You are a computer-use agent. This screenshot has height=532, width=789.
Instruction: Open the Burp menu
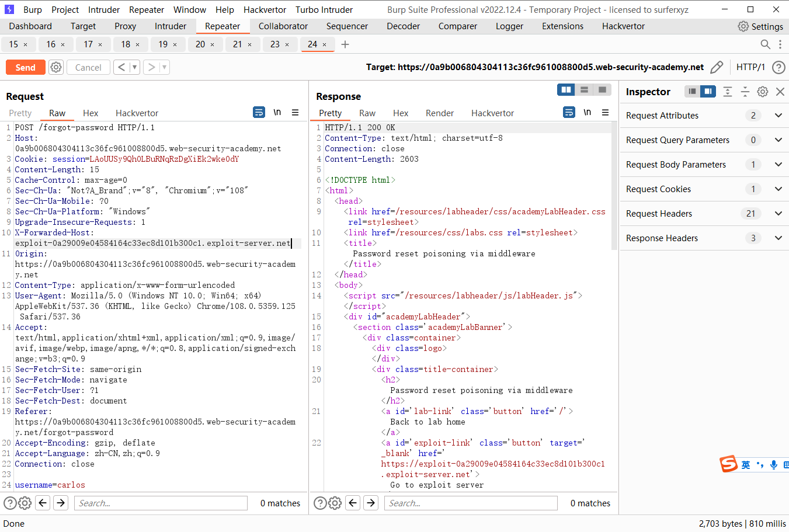(x=33, y=10)
